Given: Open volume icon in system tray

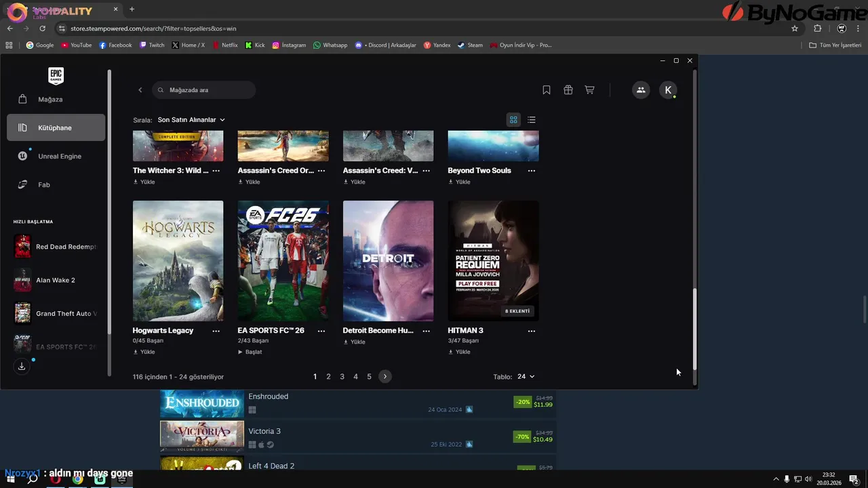Looking at the screenshot, I should [808, 479].
